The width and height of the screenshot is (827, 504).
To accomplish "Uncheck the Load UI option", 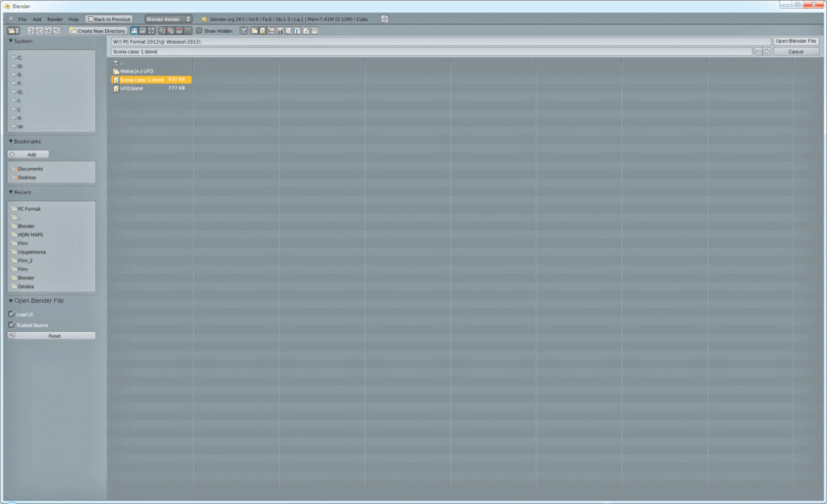I will click(11, 314).
